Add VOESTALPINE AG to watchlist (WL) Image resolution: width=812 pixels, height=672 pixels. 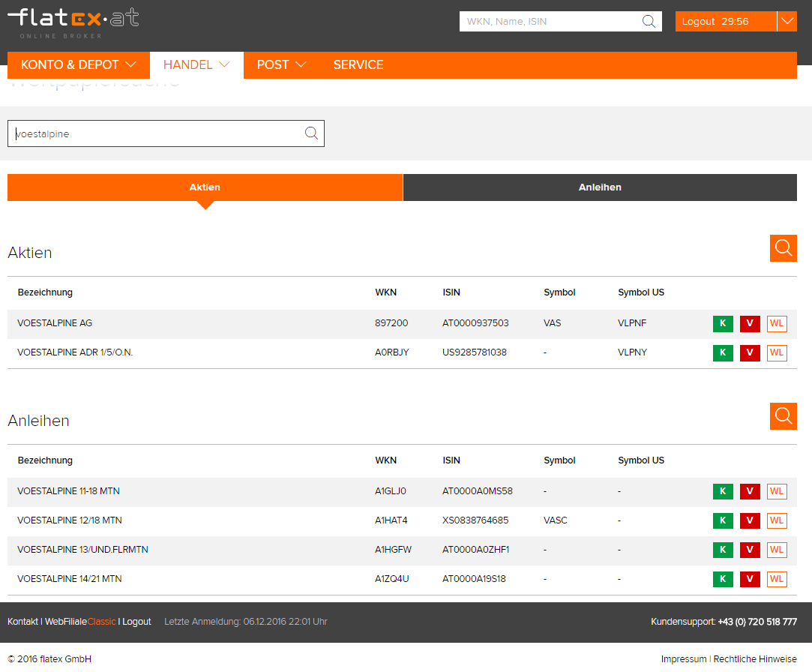click(x=777, y=323)
